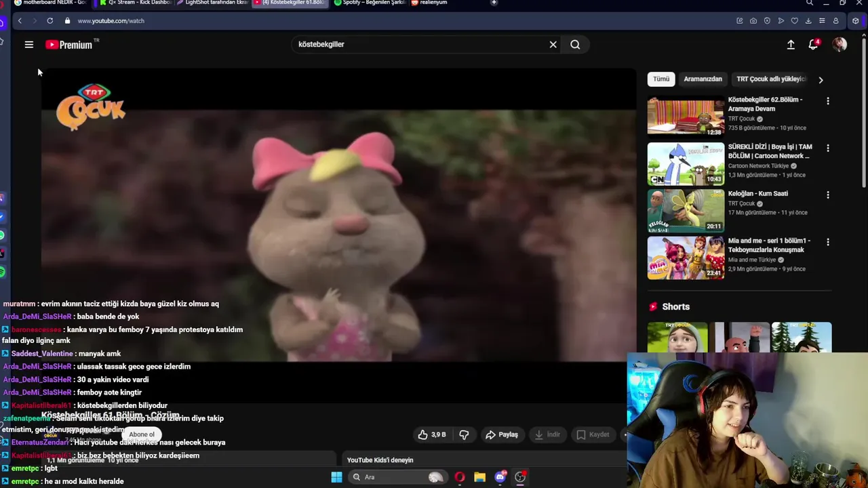Click the Mia and me Türkiye channel name

pyautogui.click(x=752, y=260)
